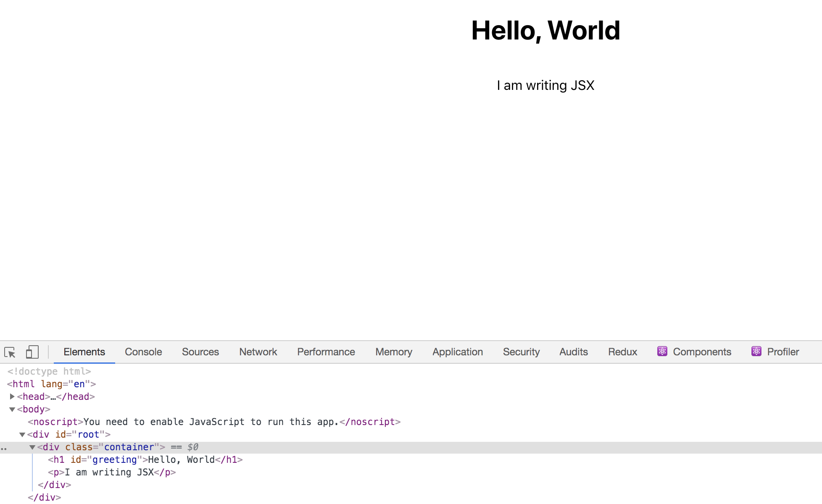Activate the inspect element picker icon
The height and width of the screenshot is (504, 822).
10,352
